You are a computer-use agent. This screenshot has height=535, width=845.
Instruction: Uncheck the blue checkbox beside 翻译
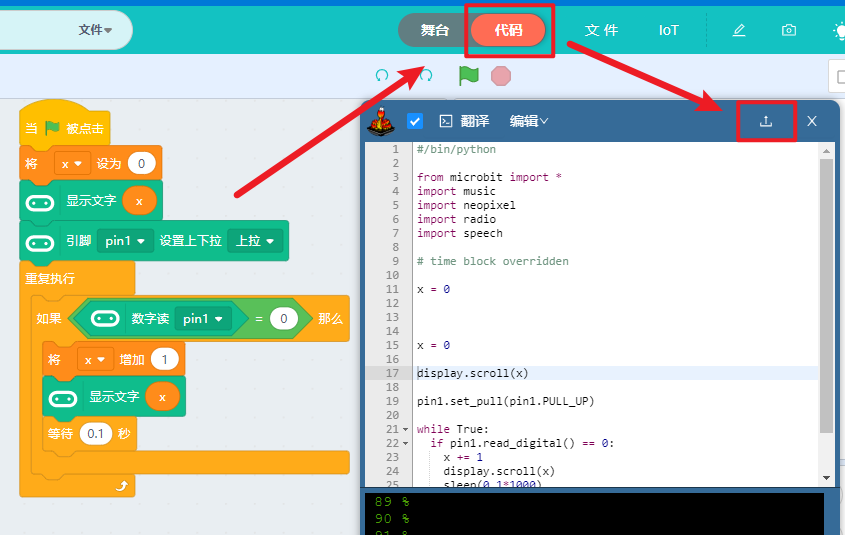[x=415, y=121]
